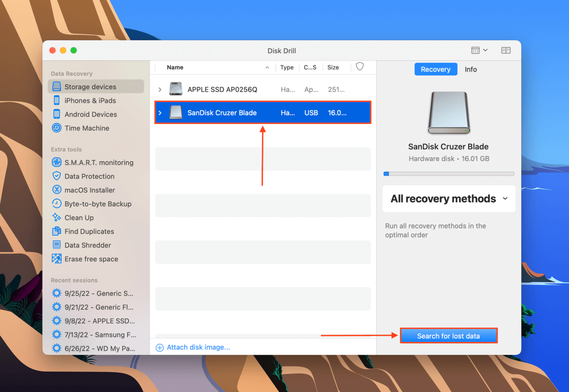
Task: Click Ap... connection cell of APPLE SSD
Action: (x=311, y=89)
